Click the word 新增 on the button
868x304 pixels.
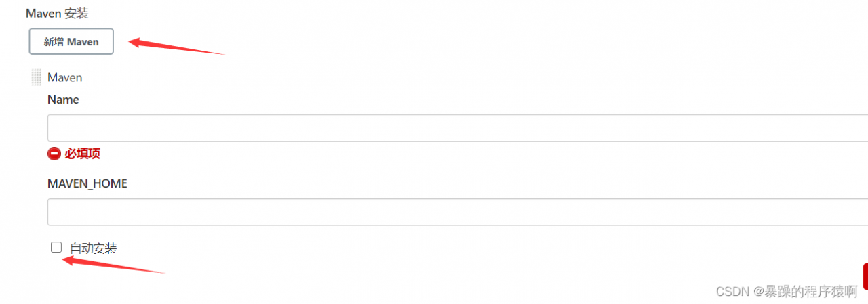[54, 41]
